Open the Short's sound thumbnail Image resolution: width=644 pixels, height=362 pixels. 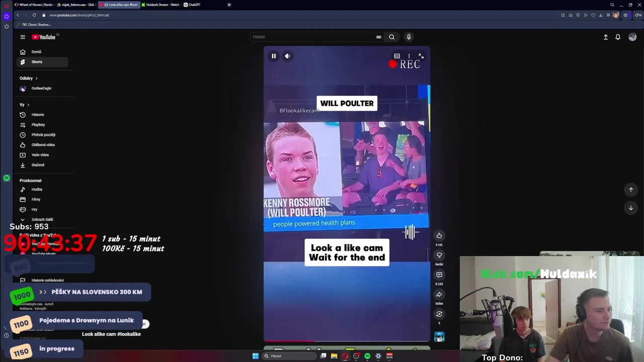click(439, 336)
